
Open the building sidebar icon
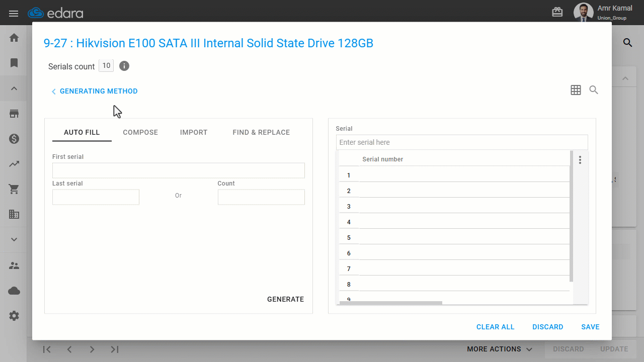14,214
